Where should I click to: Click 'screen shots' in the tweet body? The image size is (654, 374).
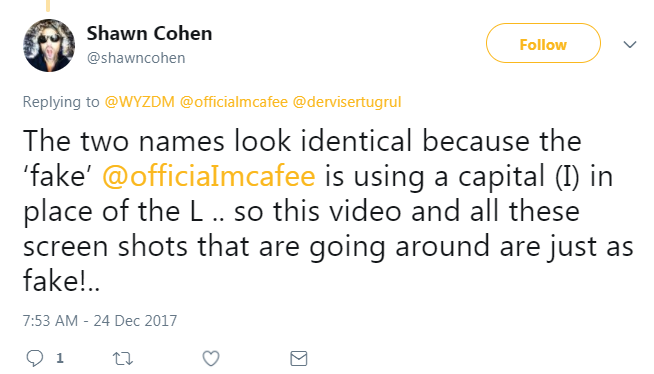(x=106, y=246)
